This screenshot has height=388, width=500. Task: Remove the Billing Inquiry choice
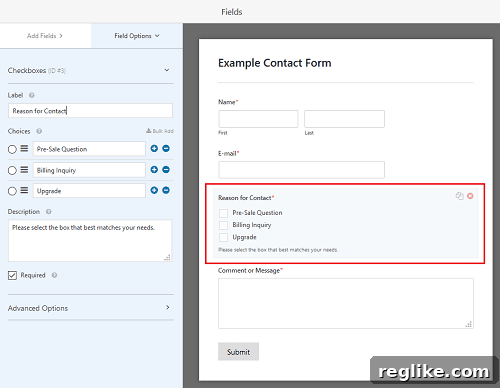pyautogui.click(x=166, y=170)
